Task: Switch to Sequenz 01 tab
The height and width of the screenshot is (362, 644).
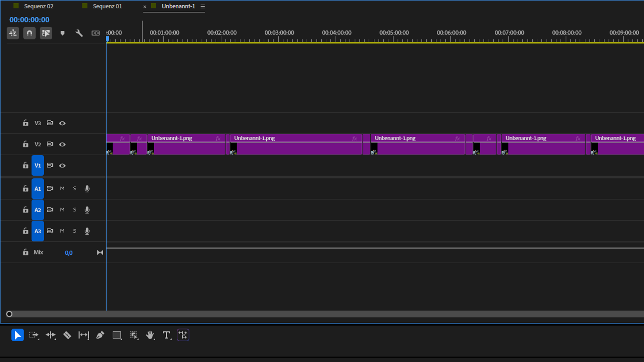Action: [x=107, y=6]
